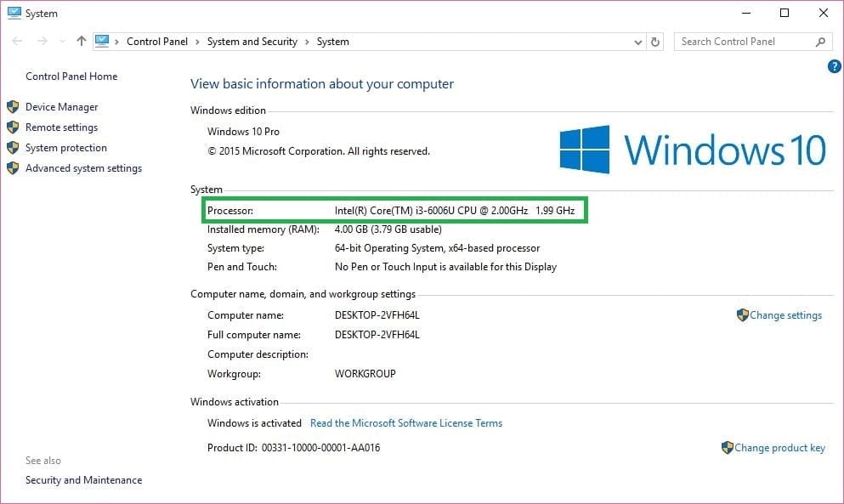Click the computer icon in address bar
The width and height of the screenshot is (844, 504).
click(x=102, y=41)
